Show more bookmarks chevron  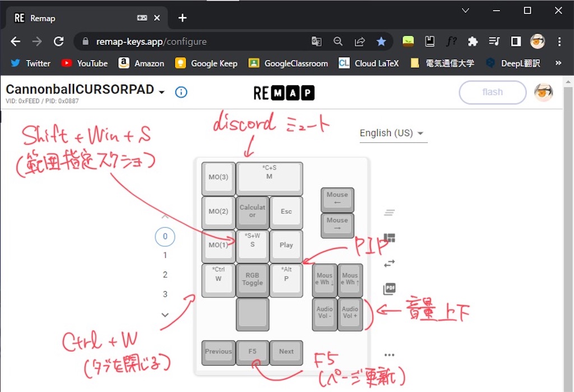tap(558, 63)
